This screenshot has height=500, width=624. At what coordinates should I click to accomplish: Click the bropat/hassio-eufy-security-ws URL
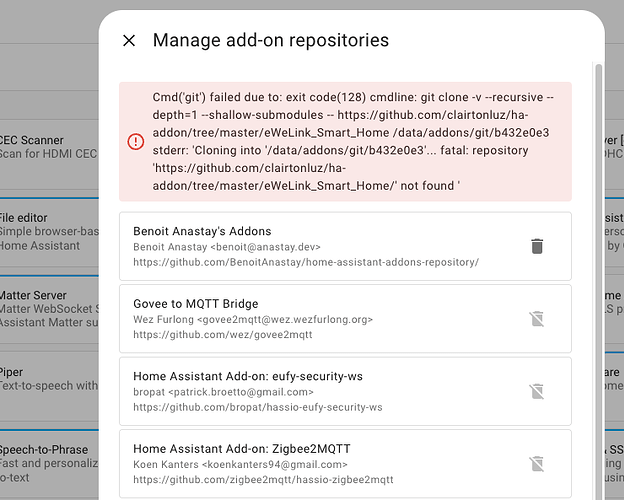pos(258,407)
